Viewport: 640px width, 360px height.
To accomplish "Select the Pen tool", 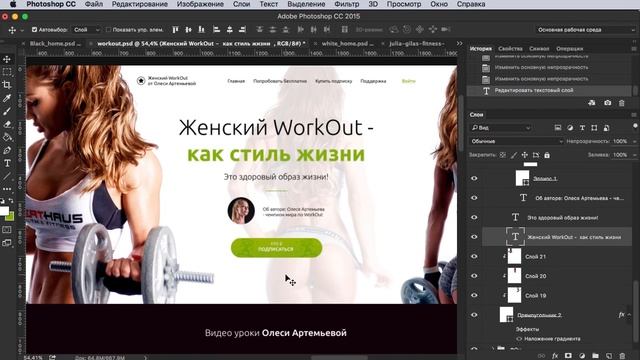I will coord(7,150).
